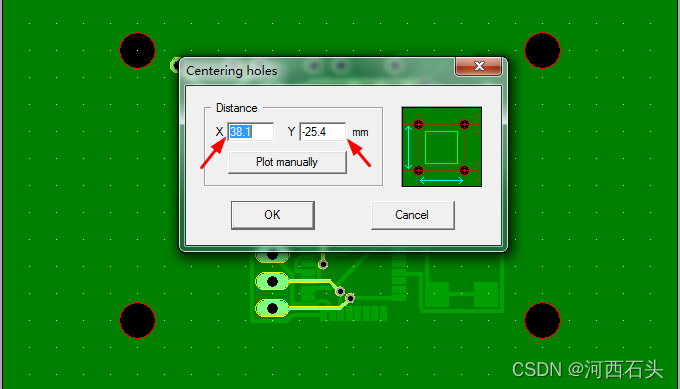Screen dimensions: 680x389
Task: Cancel the Centering holes dialog
Action: [412, 215]
